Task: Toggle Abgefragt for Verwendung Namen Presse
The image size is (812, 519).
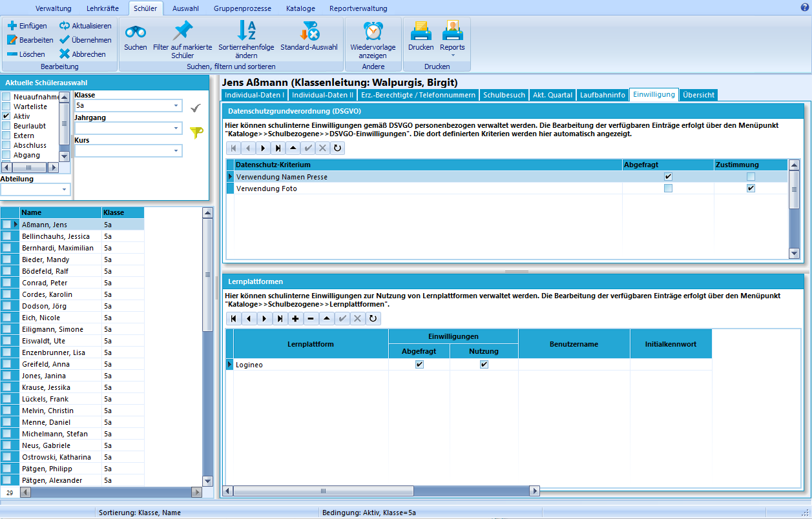Action: pos(668,176)
